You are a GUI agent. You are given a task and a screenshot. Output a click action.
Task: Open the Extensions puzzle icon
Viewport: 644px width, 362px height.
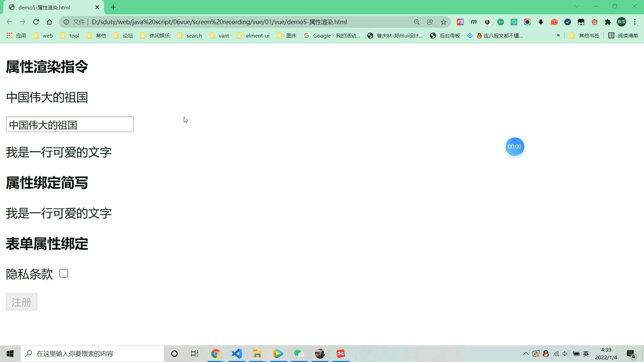(608, 22)
